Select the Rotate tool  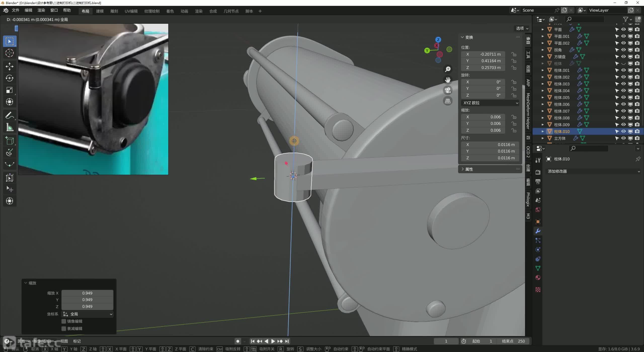pos(10,78)
